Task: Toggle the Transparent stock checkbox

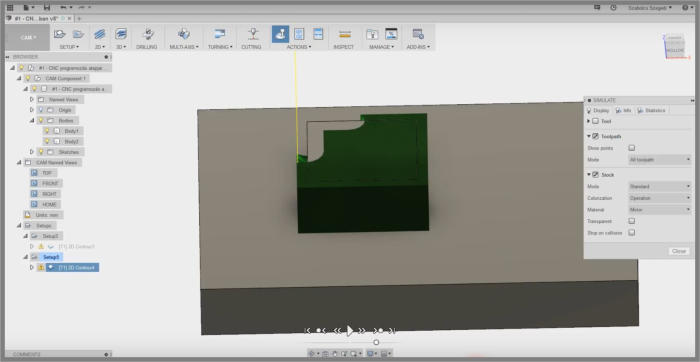Action: (632, 221)
